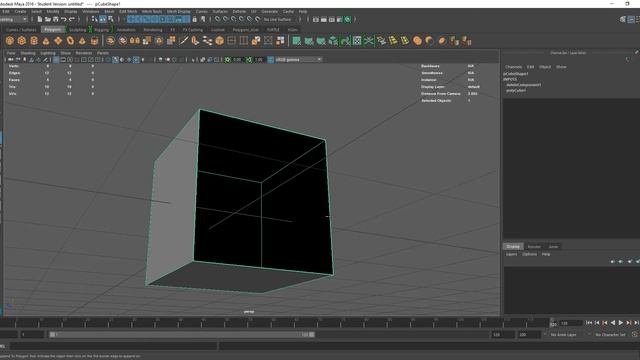Open Options menu in layer editor
The image size is (640, 360).
point(529,254)
